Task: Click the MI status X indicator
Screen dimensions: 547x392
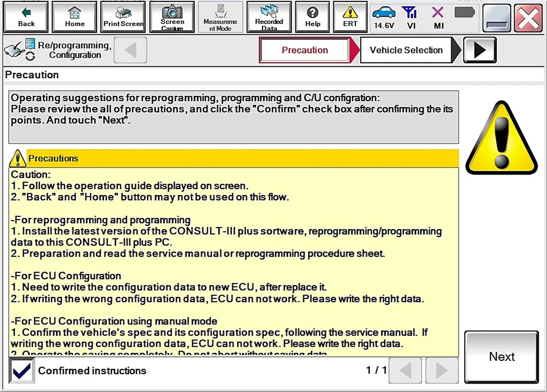Action: pyautogui.click(x=438, y=18)
